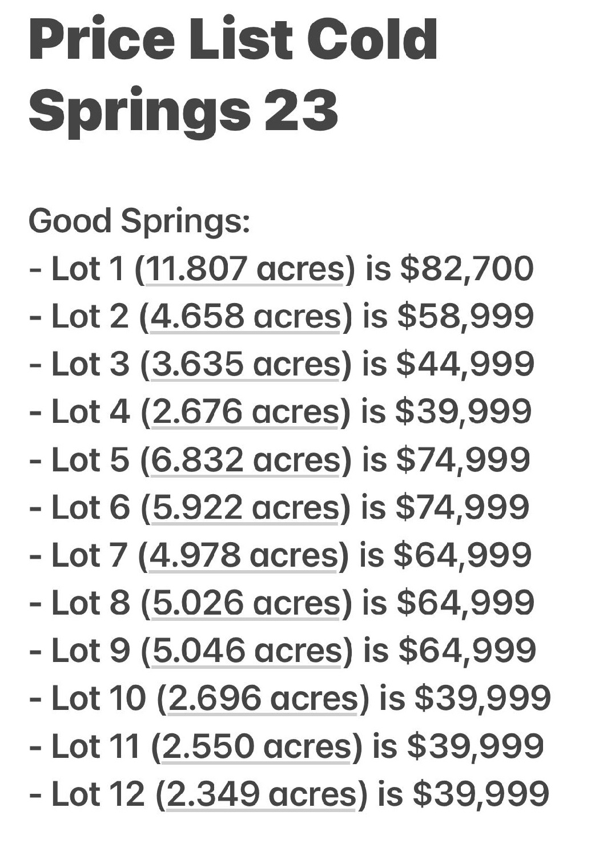Open the underlined 5.026 acres link
Viewport: 599px width, 868px height.
point(247,603)
